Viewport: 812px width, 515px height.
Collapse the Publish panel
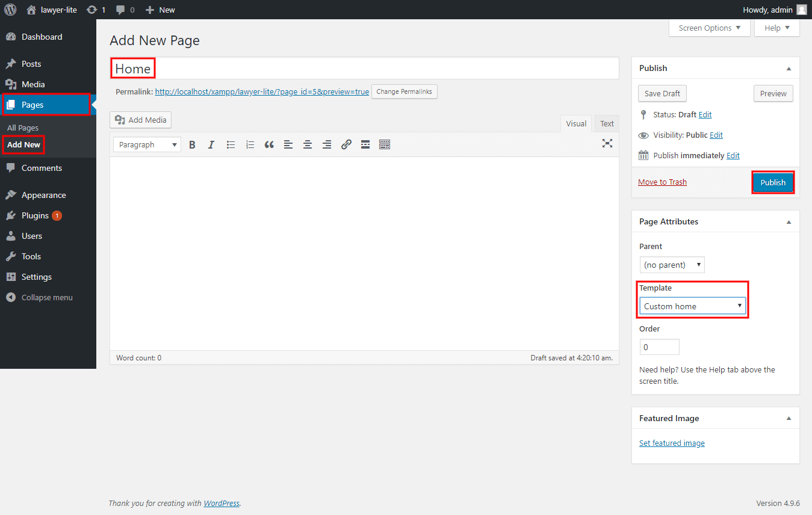(x=789, y=69)
